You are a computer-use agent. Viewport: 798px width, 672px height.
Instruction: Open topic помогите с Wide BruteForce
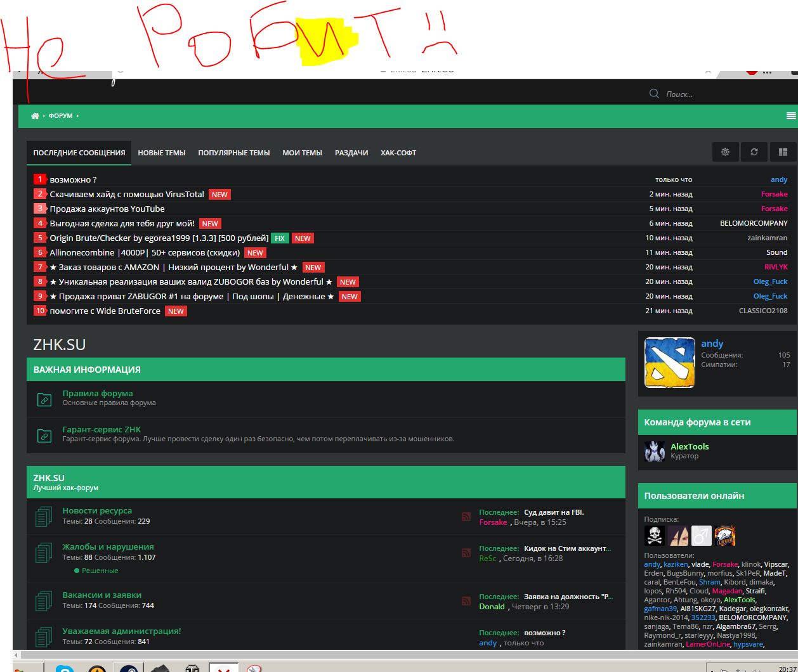[105, 311]
